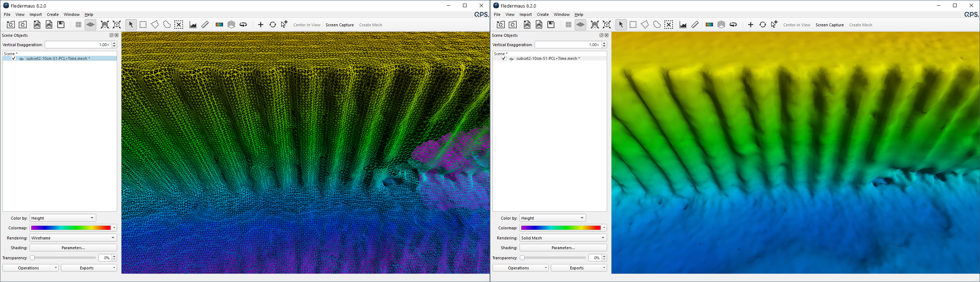The height and width of the screenshot is (282, 980).
Task: Select the arrow pointer tool in left window
Action: (x=131, y=25)
